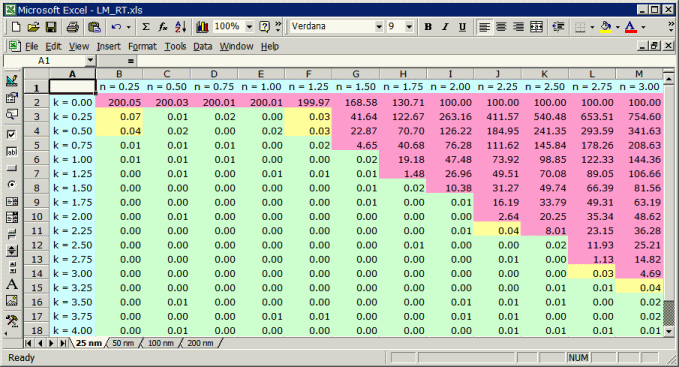
Task: Click the Paste clipboard icon
Action: (94, 27)
